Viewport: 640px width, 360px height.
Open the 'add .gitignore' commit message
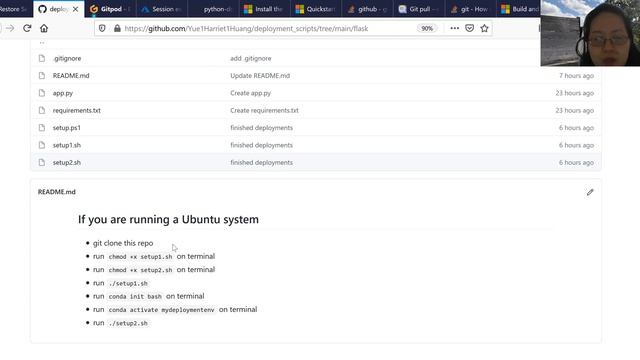(251, 58)
